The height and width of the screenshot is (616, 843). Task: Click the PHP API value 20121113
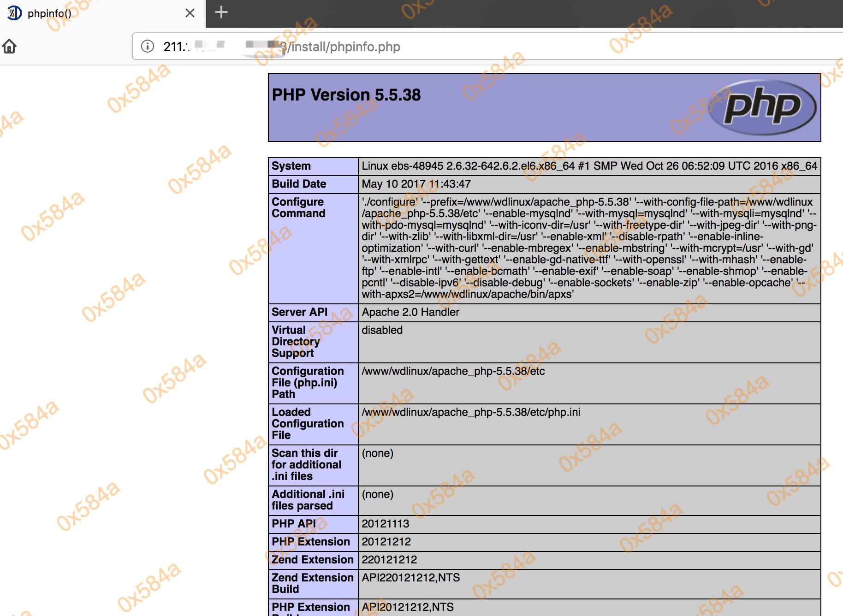(x=385, y=524)
